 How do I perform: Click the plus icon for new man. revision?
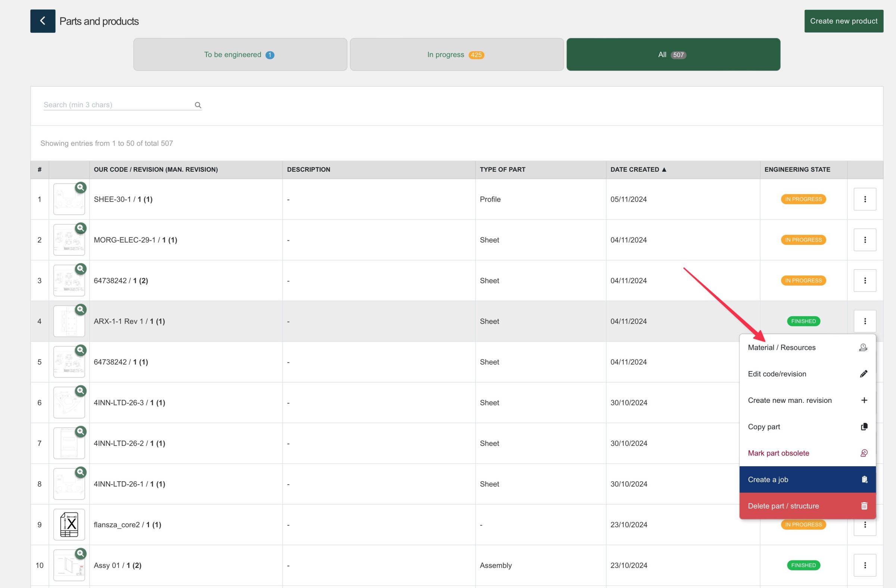864,400
